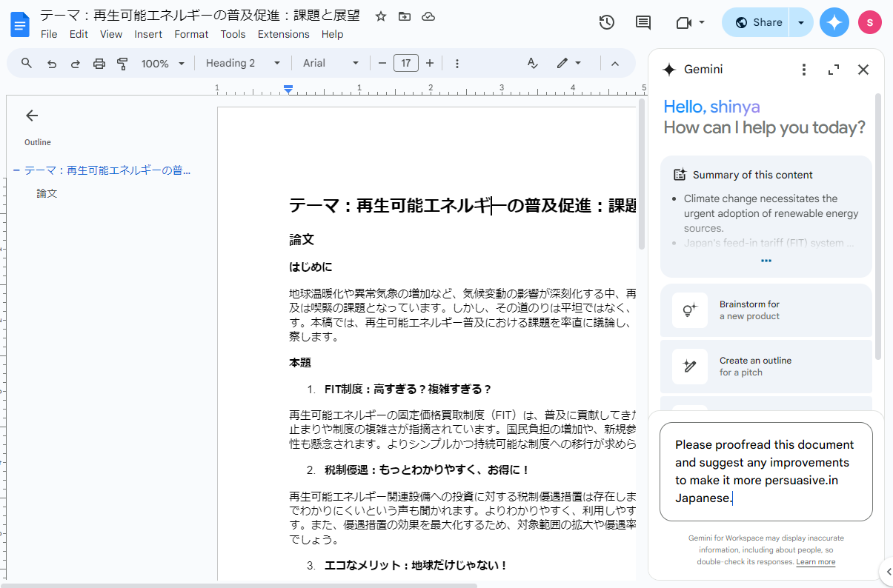Click the font size field showing 17
The image size is (893, 588).
point(406,63)
